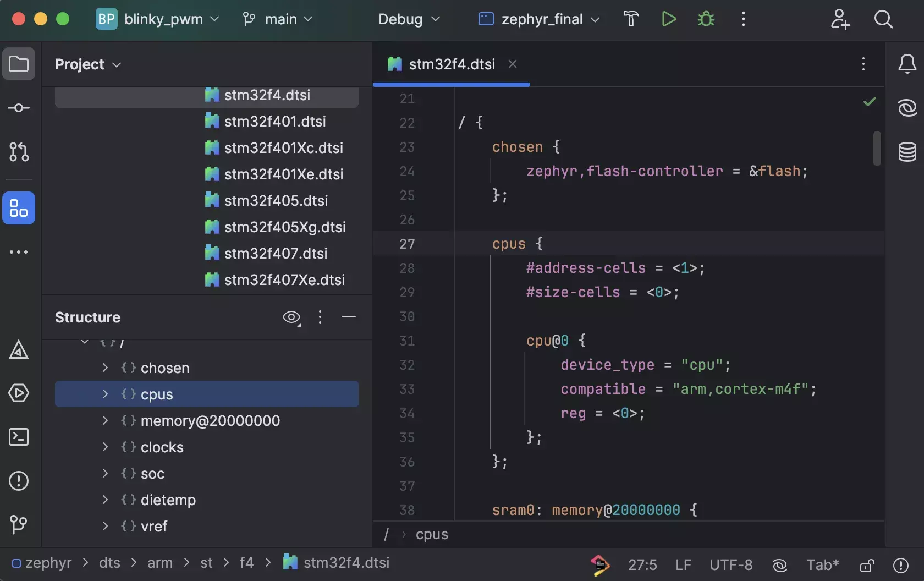The width and height of the screenshot is (924, 581).
Task: Expand the soc node in Structure
Action: (105, 473)
